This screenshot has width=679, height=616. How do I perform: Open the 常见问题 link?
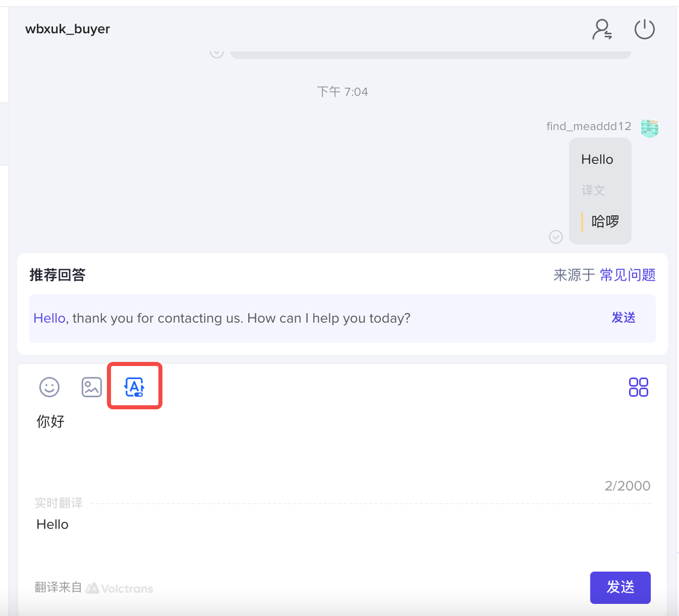click(628, 275)
